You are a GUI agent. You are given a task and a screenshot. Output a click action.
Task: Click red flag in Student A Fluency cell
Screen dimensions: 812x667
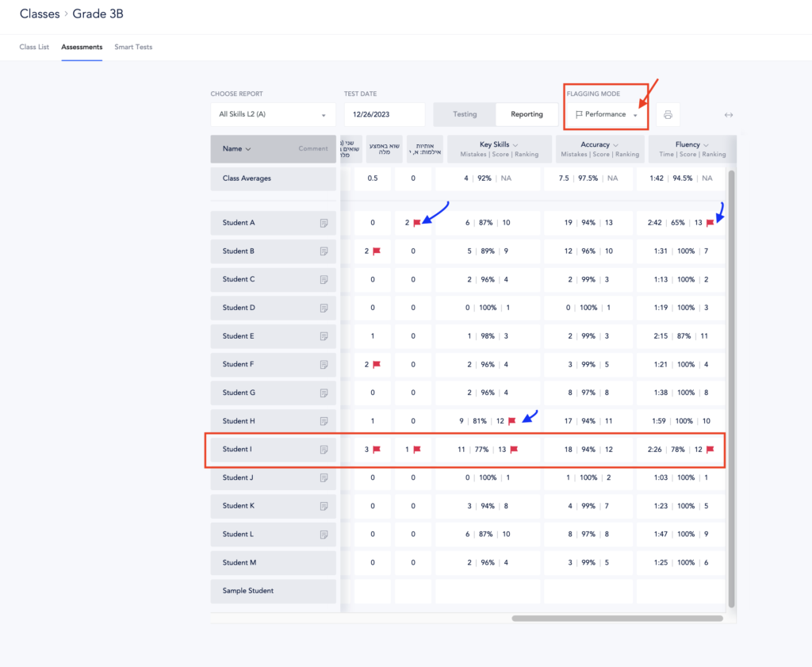pos(710,224)
